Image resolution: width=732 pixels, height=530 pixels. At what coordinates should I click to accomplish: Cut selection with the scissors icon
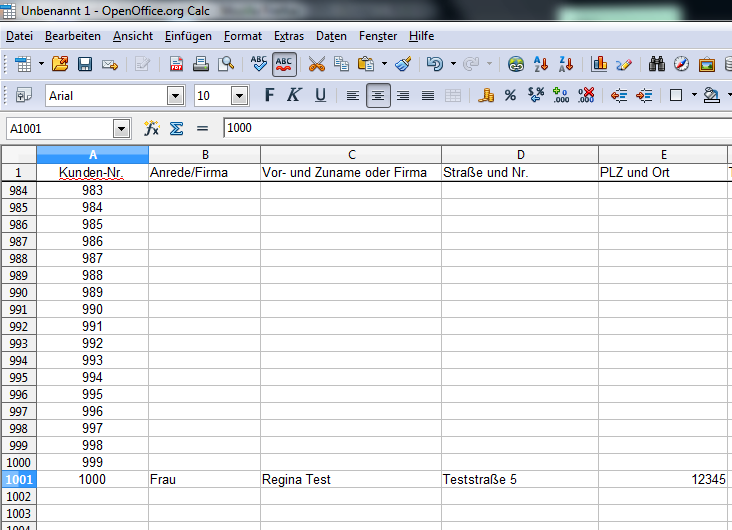(x=317, y=64)
